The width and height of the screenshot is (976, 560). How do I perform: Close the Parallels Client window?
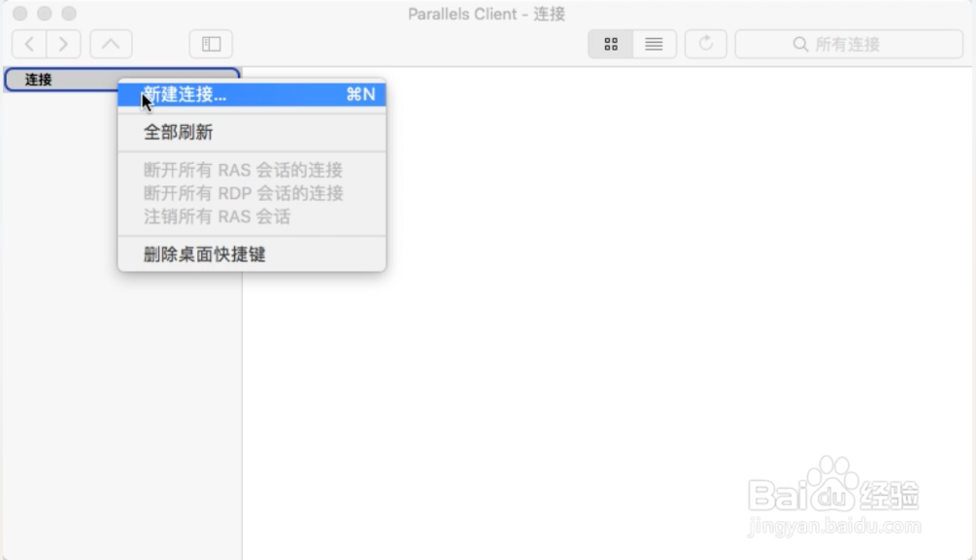point(20,13)
